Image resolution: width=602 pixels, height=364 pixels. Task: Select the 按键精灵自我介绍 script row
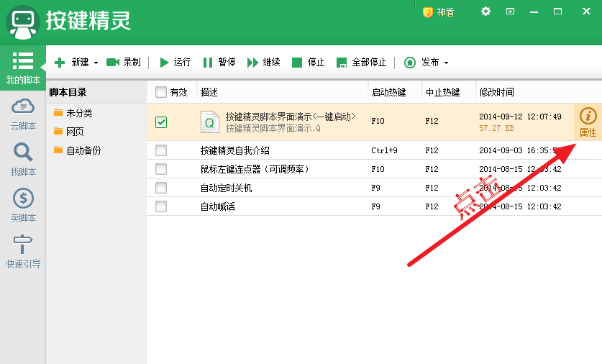coord(374,150)
